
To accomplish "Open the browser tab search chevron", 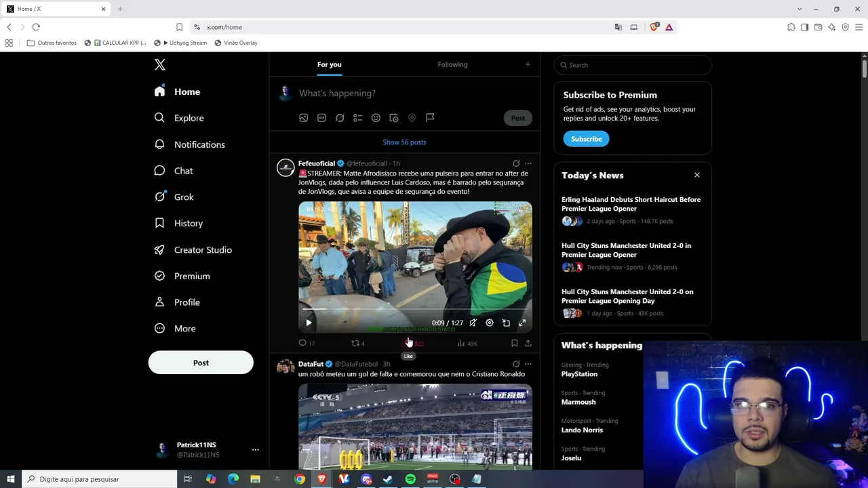I will coord(800,9).
